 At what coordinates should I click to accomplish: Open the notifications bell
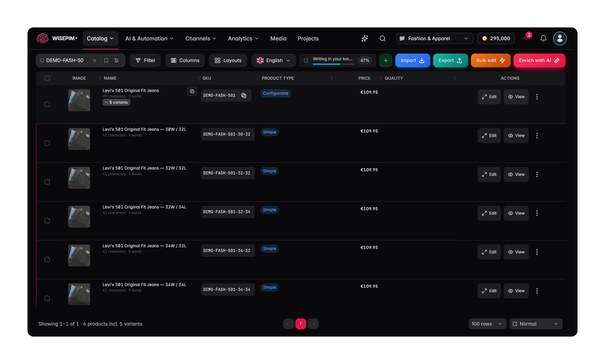pos(543,38)
